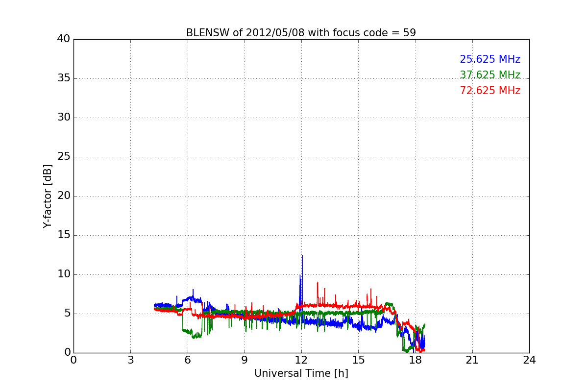Click the tall blue spike peak near 12 h
The image size is (588, 392).
[302, 256]
